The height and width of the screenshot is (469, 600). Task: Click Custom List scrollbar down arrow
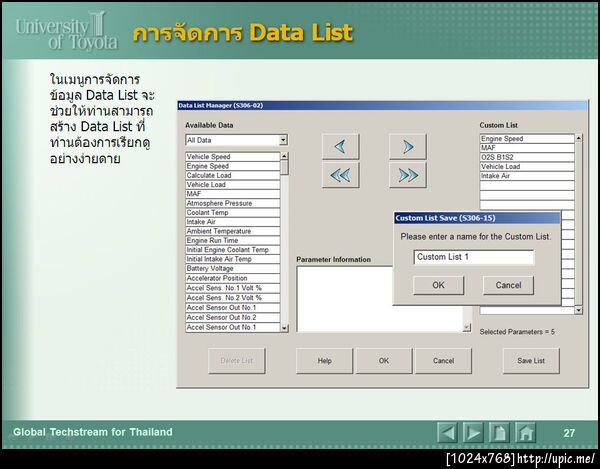[579, 310]
